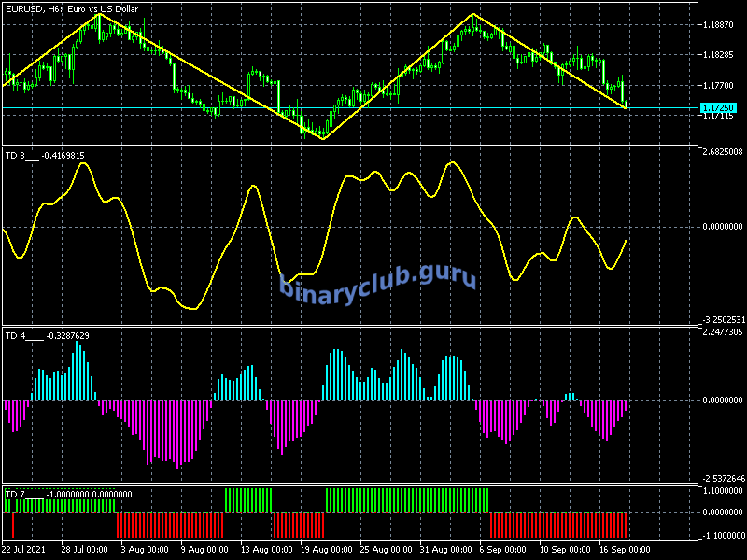Viewport: 747px width, 560px height.
Task: Select the 6 Sep 00:00 time marker
Action: pyautogui.click(x=501, y=549)
